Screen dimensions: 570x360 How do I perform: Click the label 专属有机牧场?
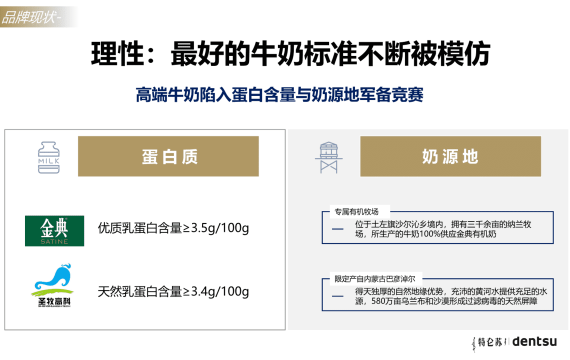point(356,212)
